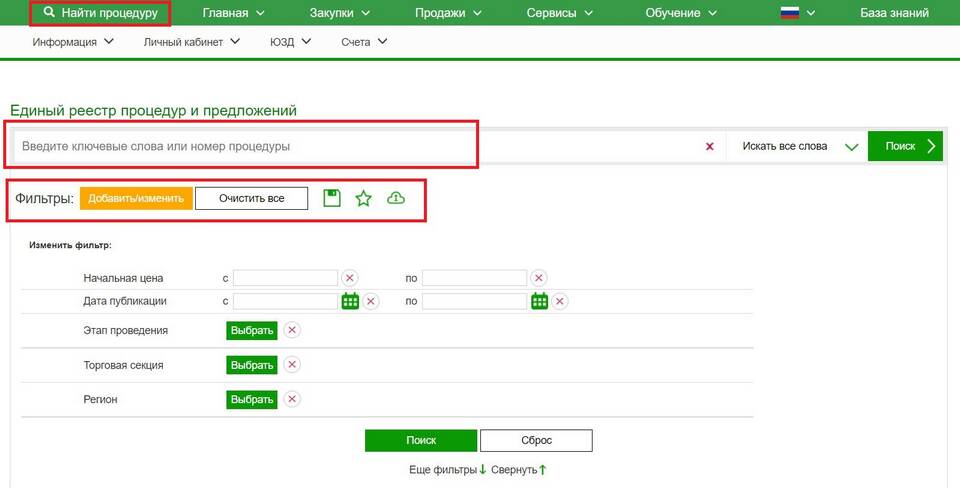Click the star favorites filter icon
The width and height of the screenshot is (960, 488).
tap(364, 198)
